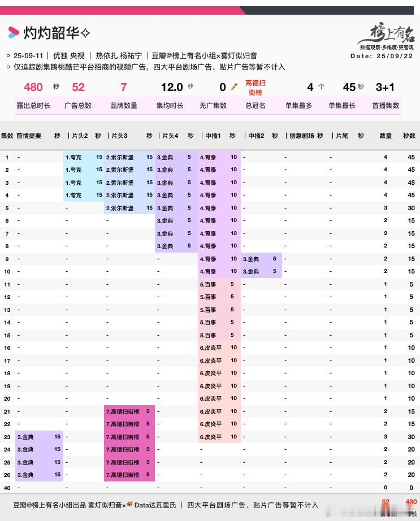The image size is (420, 521).
Task: Click the 集数 column header
Action: (7, 136)
